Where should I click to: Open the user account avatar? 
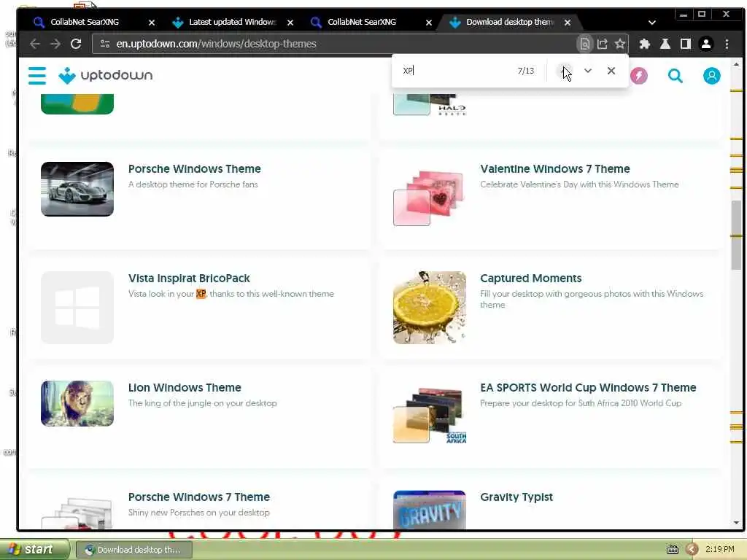click(711, 76)
